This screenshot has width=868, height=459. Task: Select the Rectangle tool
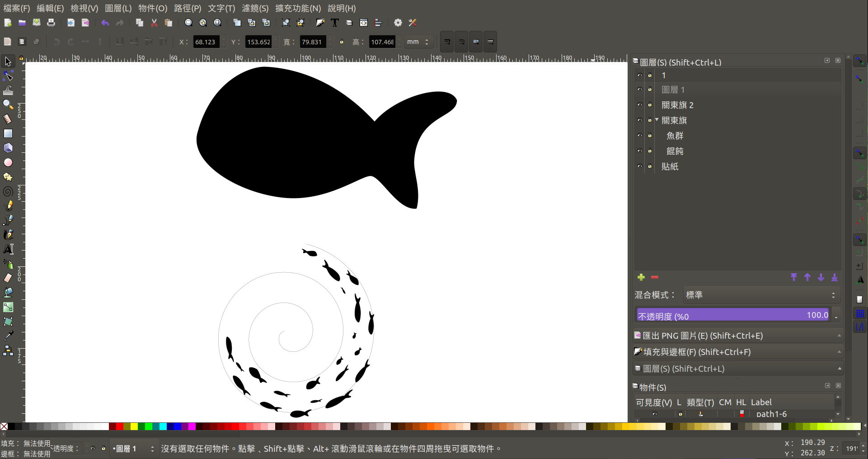tap(8, 133)
